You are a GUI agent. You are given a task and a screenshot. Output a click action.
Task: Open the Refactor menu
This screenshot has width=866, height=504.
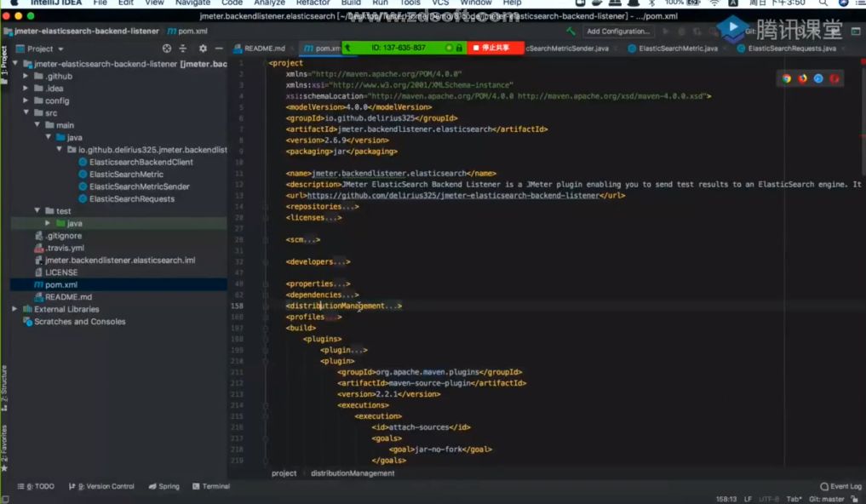(313, 3)
